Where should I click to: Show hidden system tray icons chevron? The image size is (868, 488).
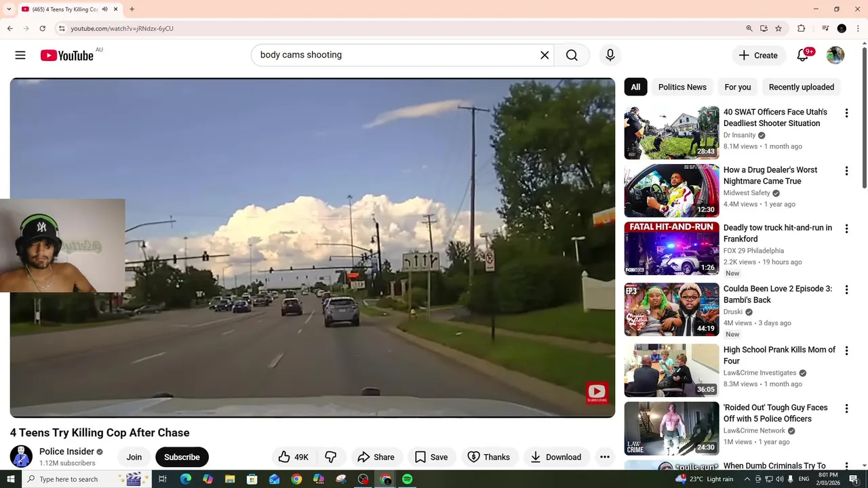click(747, 479)
